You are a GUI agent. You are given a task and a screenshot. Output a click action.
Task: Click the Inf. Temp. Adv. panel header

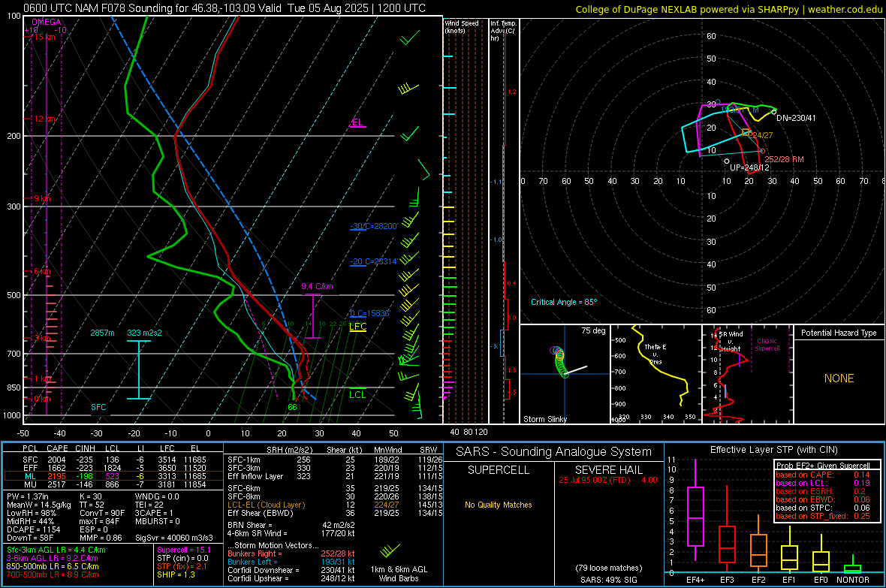pyautogui.click(x=503, y=31)
